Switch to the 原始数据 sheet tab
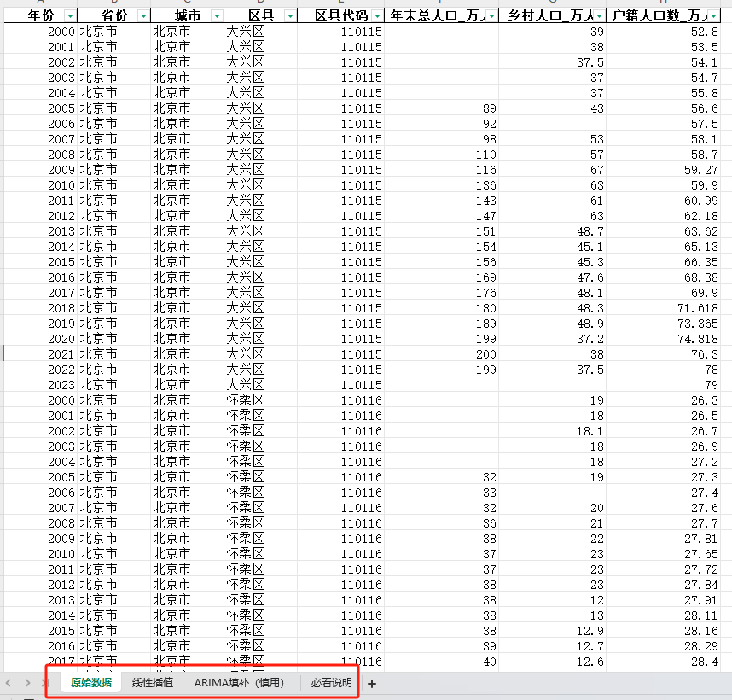Image resolution: width=732 pixels, height=700 pixels. click(x=91, y=683)
